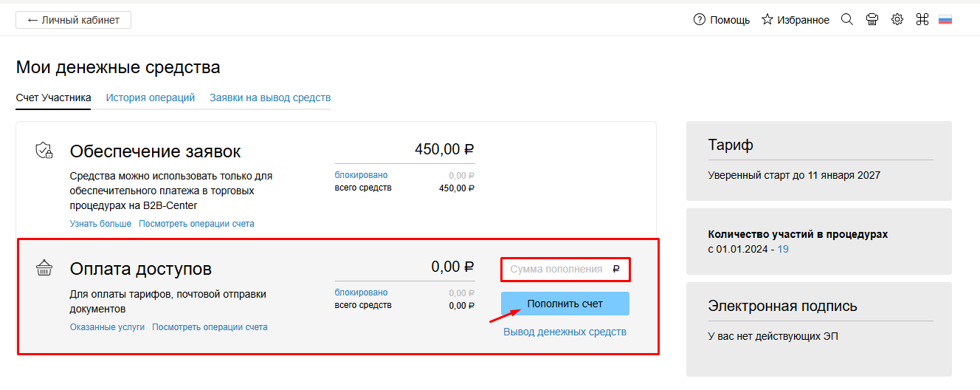Click into Сумма пополнения input field

(557, 270)
